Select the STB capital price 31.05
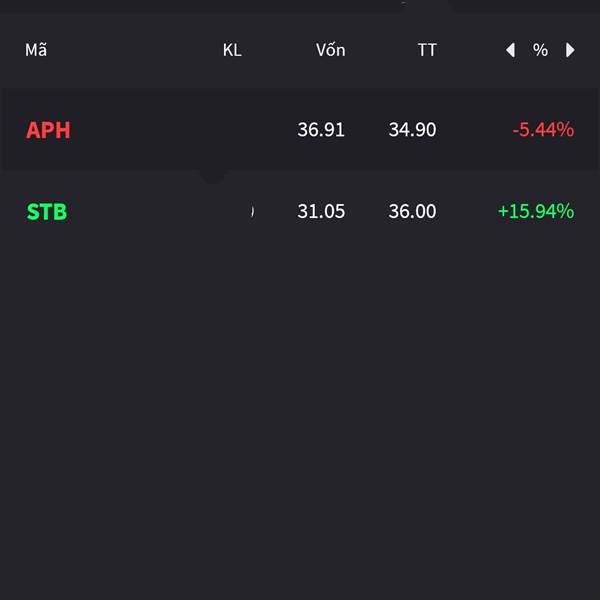Viewport: 600px width, 600px height. (x=321, y=211)
